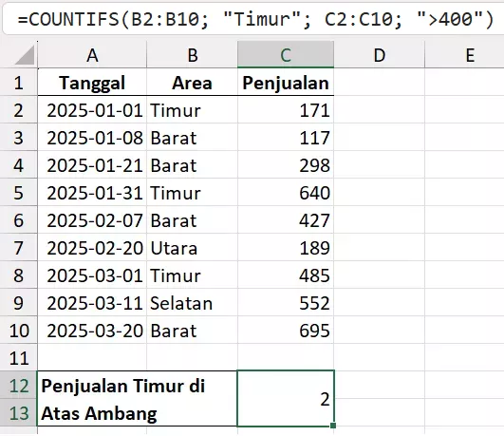
Task: Click the Tanggal header cell
Action: point(92,83)
